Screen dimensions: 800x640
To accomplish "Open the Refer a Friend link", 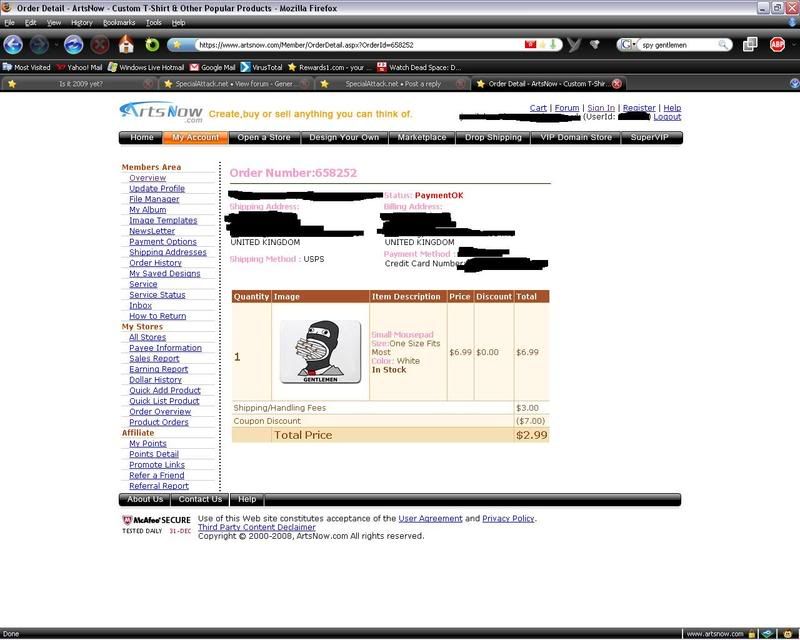I will (157, 475).
